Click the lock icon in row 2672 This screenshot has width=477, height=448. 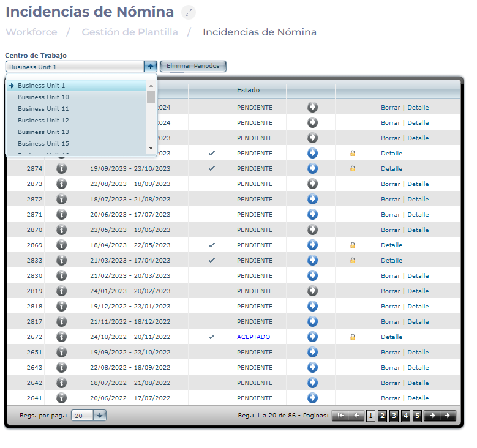[x=352, y=337]
